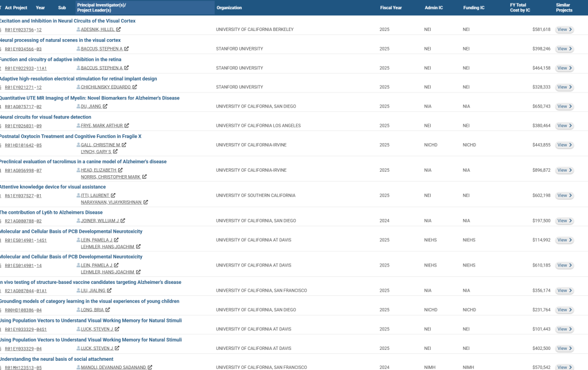
Task: Click external link icon next to JOINER, WILLIAM J
Action: [x=123, y=221]
